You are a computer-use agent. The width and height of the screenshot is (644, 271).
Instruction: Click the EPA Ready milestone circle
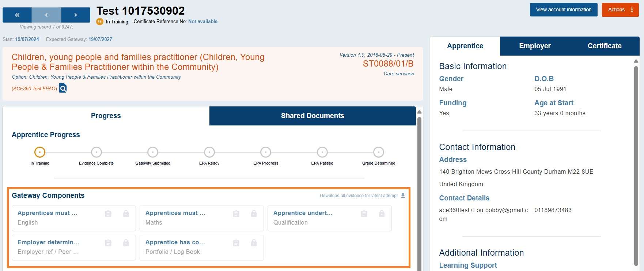tap(209, 152)
